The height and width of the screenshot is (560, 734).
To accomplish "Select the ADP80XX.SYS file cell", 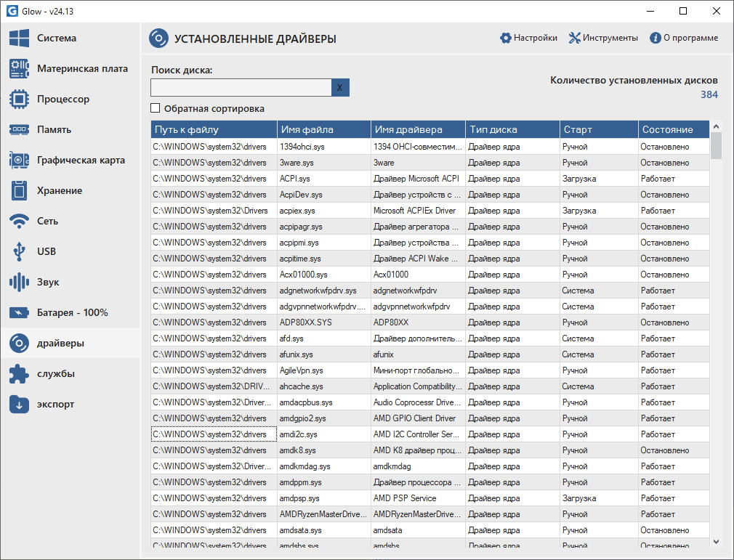I will point(324,322).
